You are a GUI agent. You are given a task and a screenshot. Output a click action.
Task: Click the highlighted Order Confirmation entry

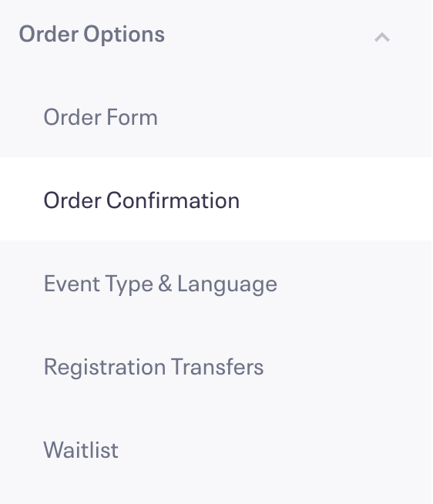(x=216, y=199)
